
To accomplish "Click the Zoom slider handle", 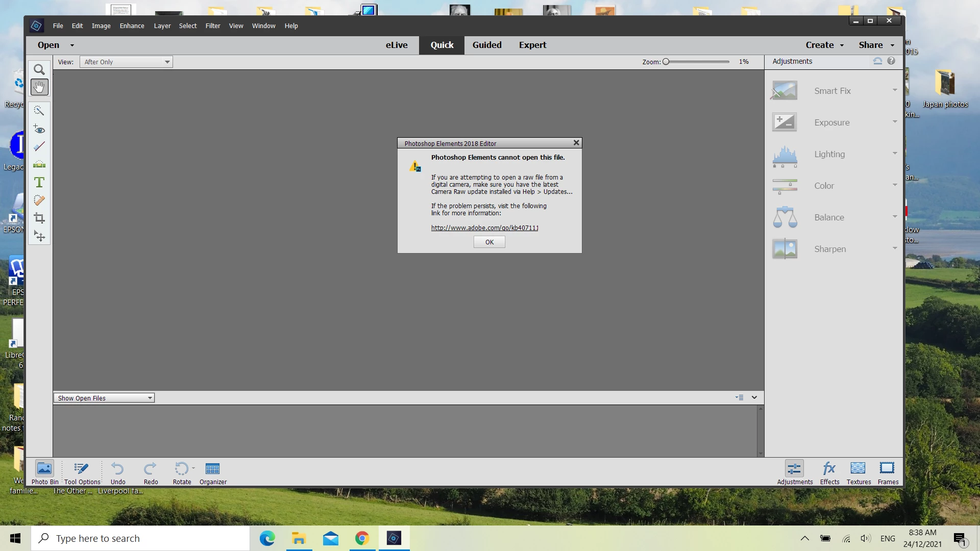I will pos(666,62).
